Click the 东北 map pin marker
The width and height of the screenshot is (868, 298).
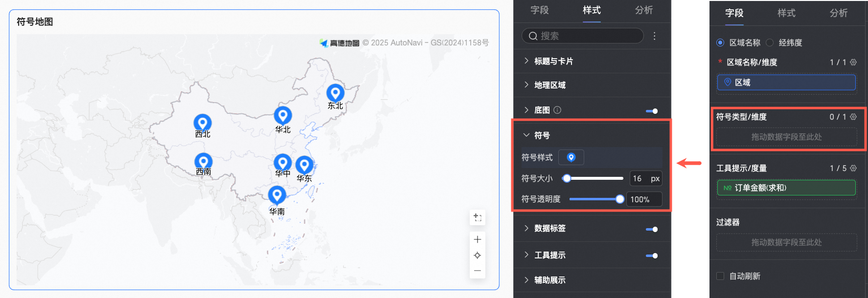(x=335, y=93)
